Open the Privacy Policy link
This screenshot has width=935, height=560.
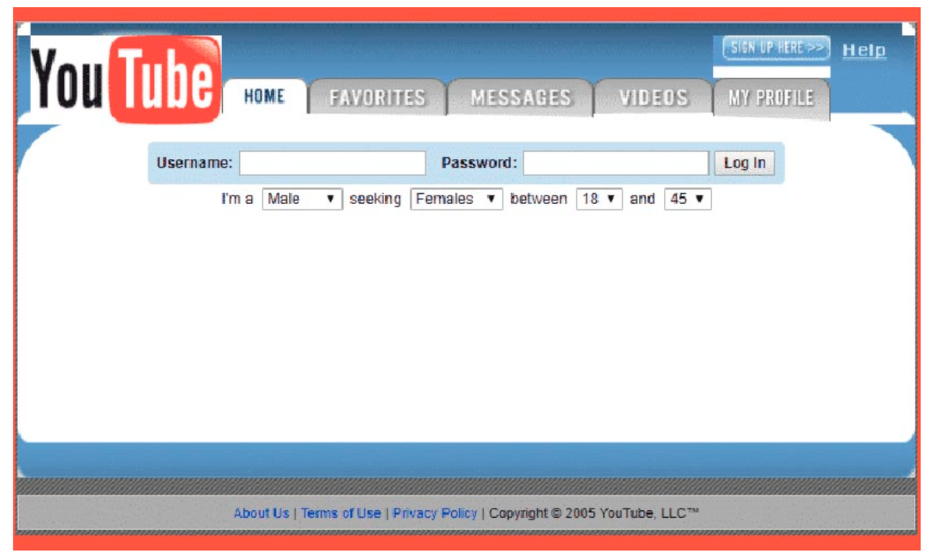point(435,512)
